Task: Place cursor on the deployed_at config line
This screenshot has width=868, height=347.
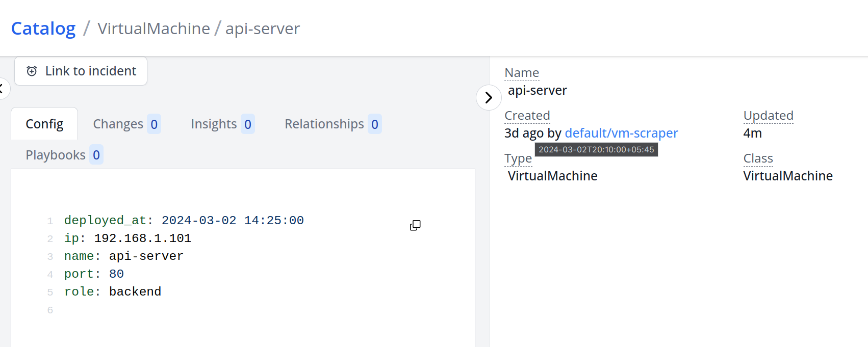Action: pos(184,221)
